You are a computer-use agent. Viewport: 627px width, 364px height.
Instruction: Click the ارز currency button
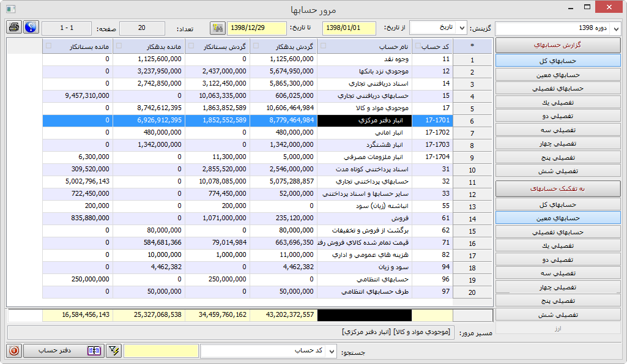[557, 329]
